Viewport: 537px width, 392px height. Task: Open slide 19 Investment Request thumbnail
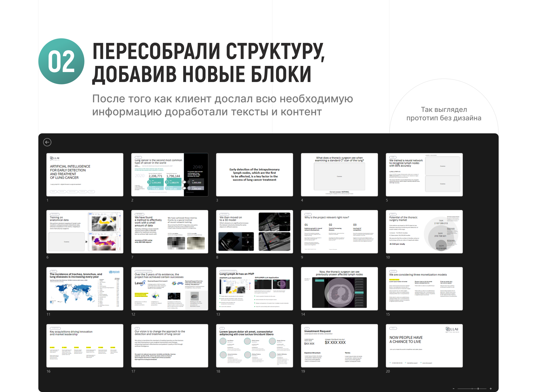339,346
